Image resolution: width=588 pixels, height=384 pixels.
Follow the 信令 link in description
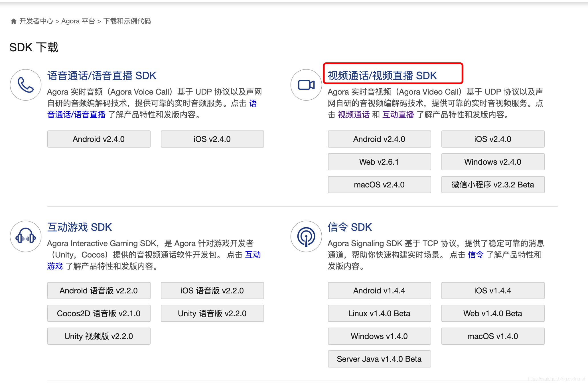[476, 255]
